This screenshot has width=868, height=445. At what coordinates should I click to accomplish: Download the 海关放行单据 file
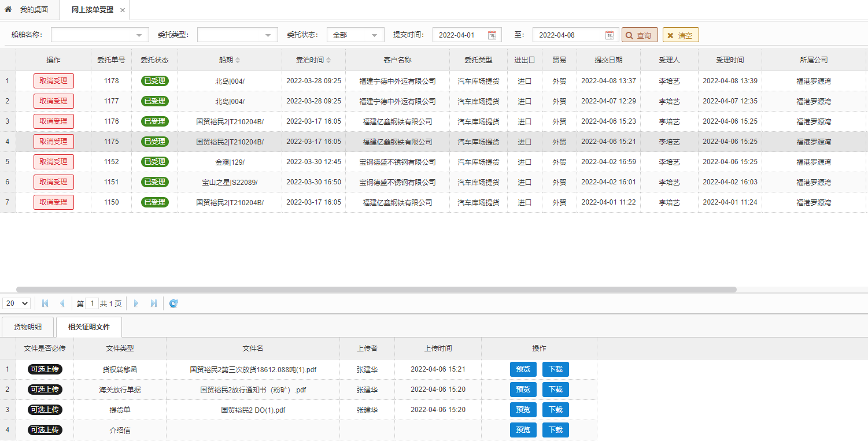coord(556,390)
